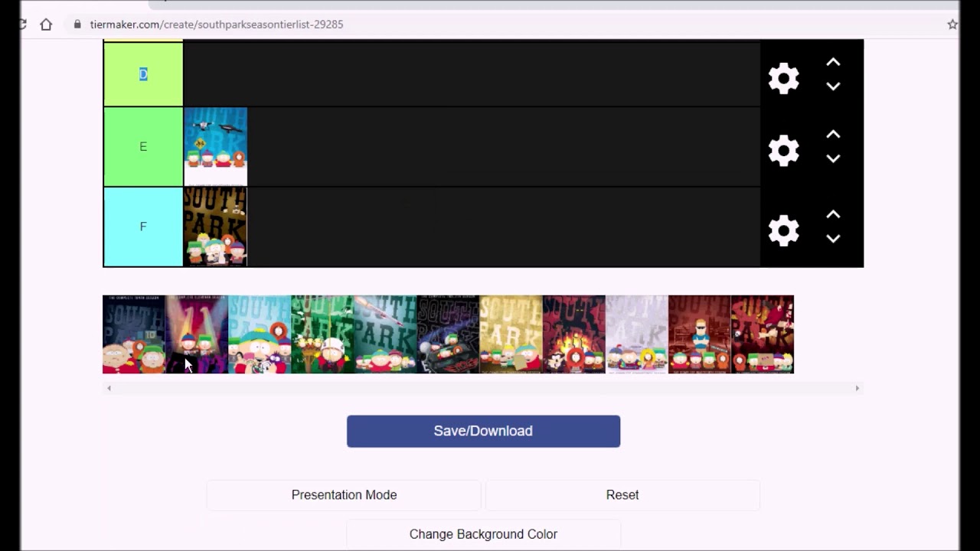Click the Reset button
This screenshot has height=551, width=980.
pyautogui.click(x=622, y=495)
